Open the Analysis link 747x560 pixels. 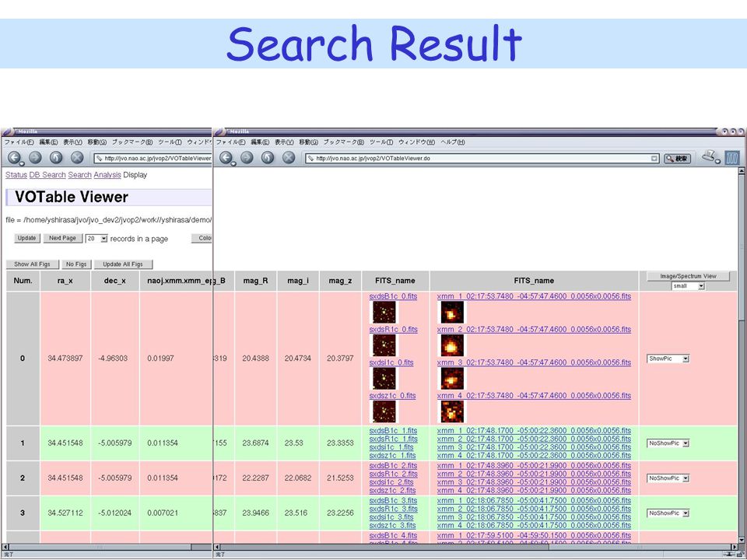click(x=107, y=175)
